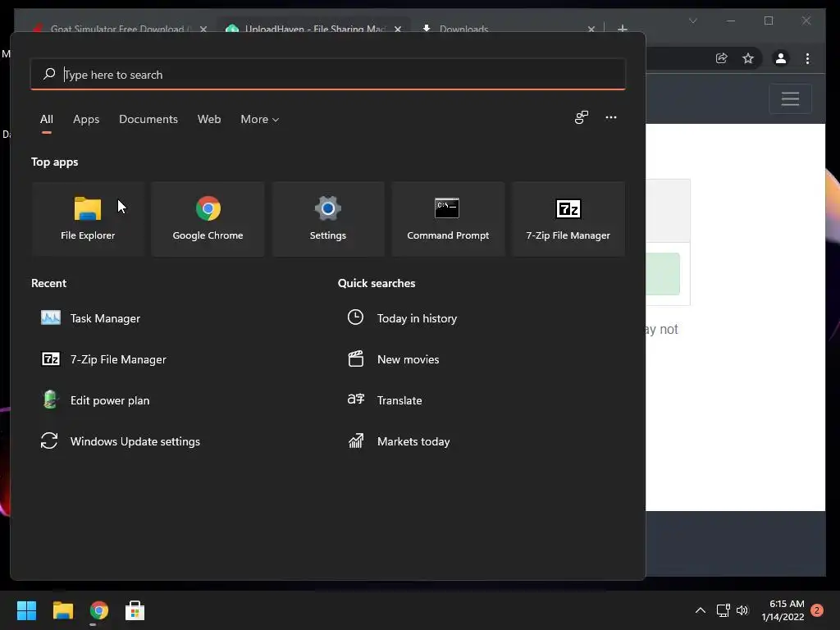Screen dimensions: 840x630
Task: Open the webpage hamburger menu
Action: [x=790, y=98]
